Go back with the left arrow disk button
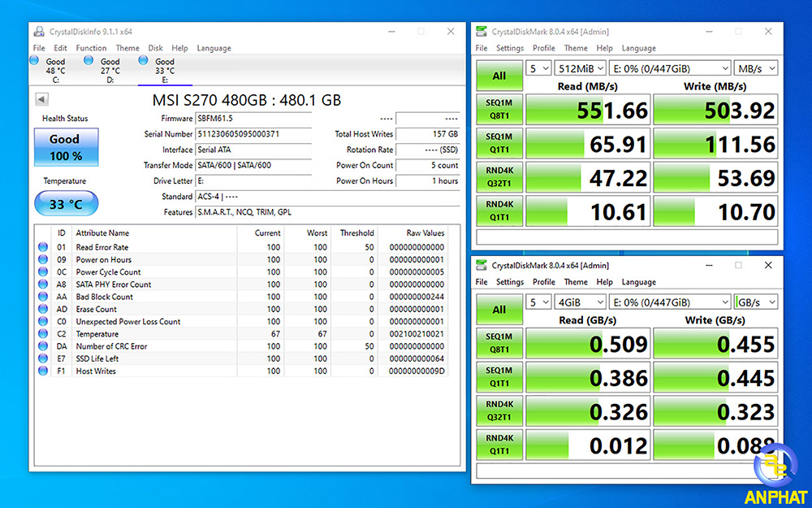The width and height of the screenshot is (812, 508). (42, 99)
